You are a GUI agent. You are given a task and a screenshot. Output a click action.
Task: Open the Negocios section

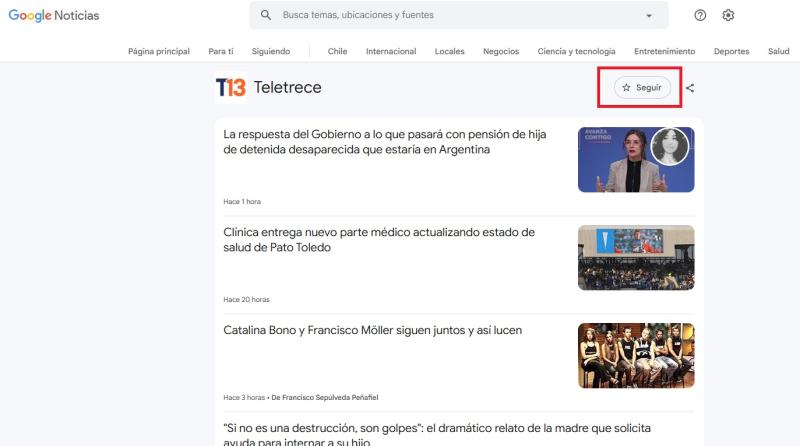pos(501,52)
